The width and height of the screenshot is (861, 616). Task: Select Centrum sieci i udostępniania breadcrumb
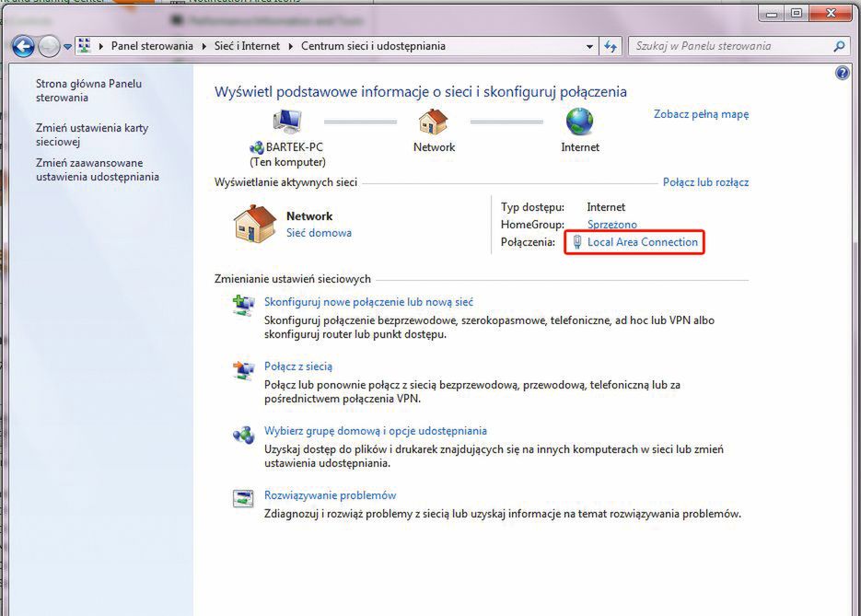coord(373,46)
